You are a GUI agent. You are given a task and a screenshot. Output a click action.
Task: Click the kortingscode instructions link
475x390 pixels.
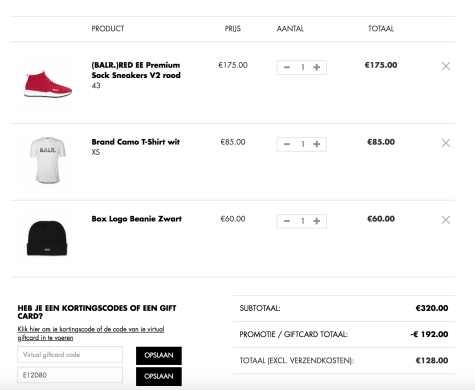click(x=91, y=333)
